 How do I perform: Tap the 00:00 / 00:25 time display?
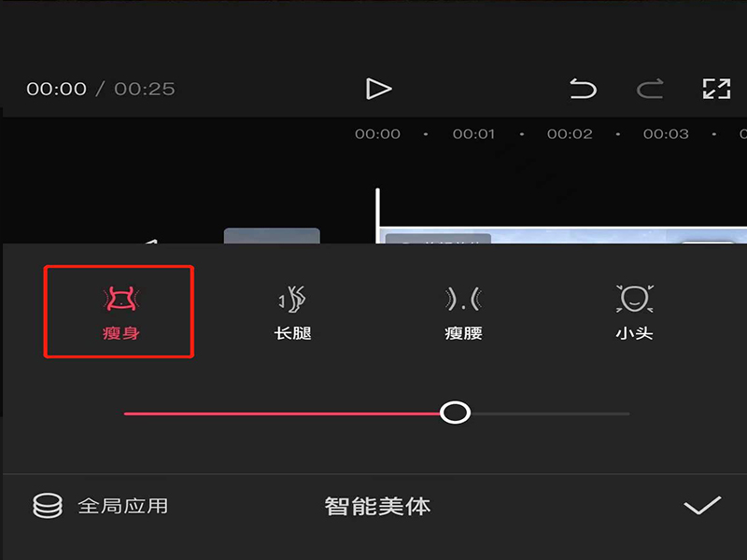(101, 89)
